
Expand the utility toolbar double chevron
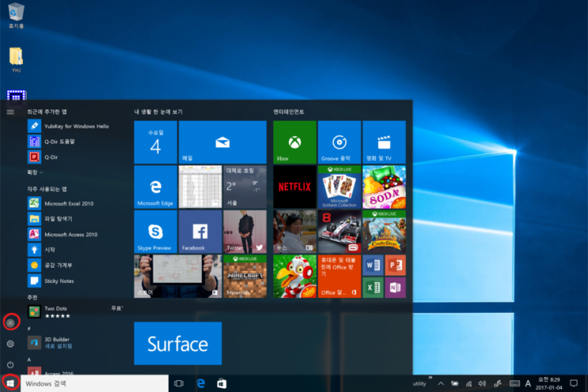[431, 378]
